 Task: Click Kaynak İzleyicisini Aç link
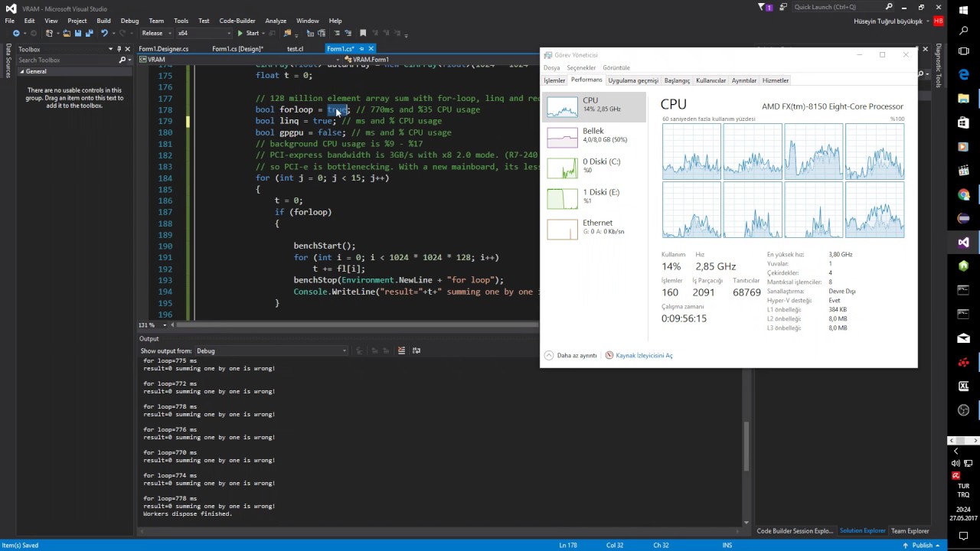pyautogui.click(x=644, y=355)
